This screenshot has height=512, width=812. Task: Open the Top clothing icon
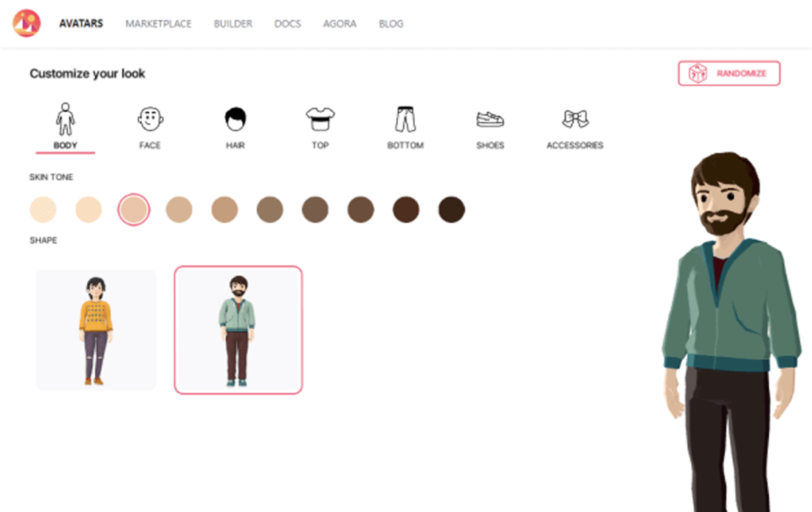coord(320,119)
